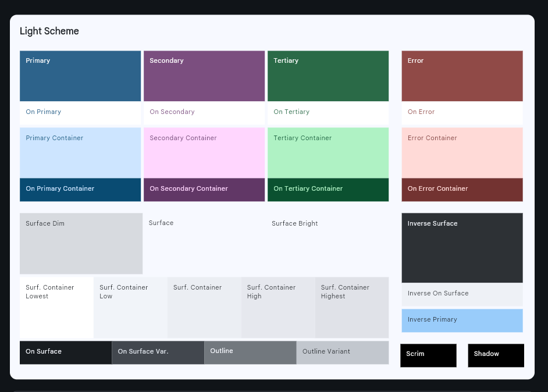This screenshot has height=392, width=548.
Task: Choose the On Error Container swatch
Action: (x=462, y=190)
